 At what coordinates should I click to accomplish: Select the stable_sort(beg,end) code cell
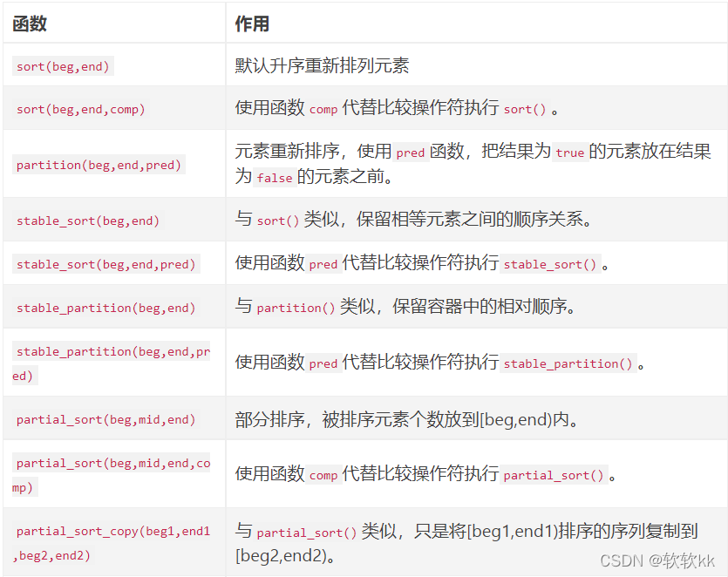88,221
